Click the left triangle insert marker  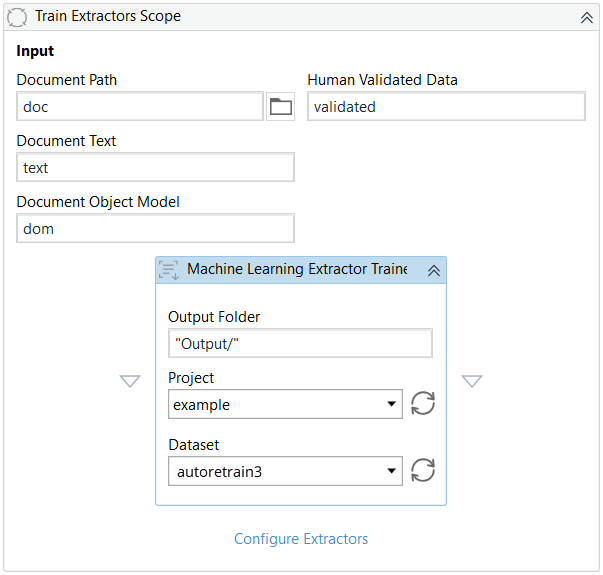point(130,381)
